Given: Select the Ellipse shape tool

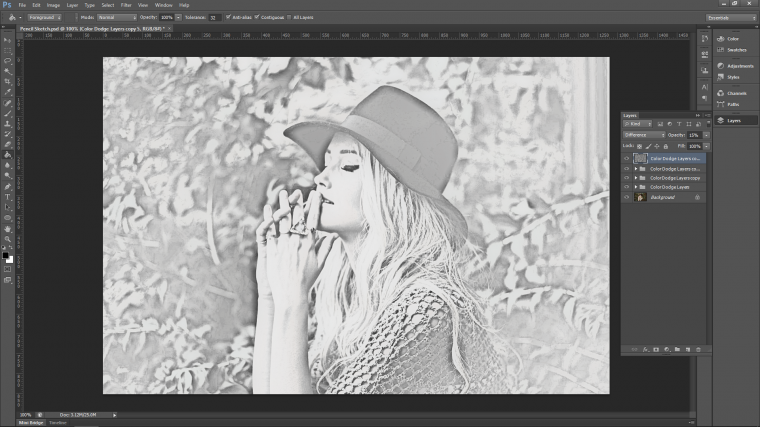Looking at the screenshot, I should point(7,218).
